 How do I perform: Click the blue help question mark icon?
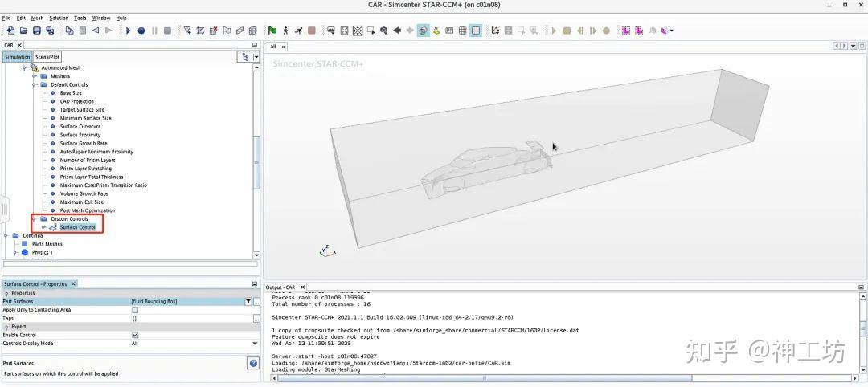[253, 363]
